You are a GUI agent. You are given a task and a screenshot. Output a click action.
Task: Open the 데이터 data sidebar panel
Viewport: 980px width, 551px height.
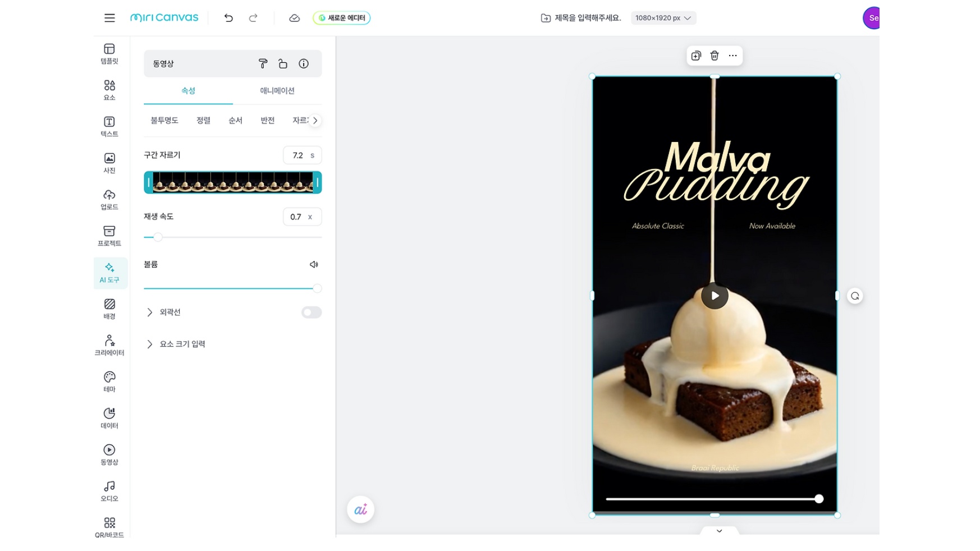tap(109, 419)
